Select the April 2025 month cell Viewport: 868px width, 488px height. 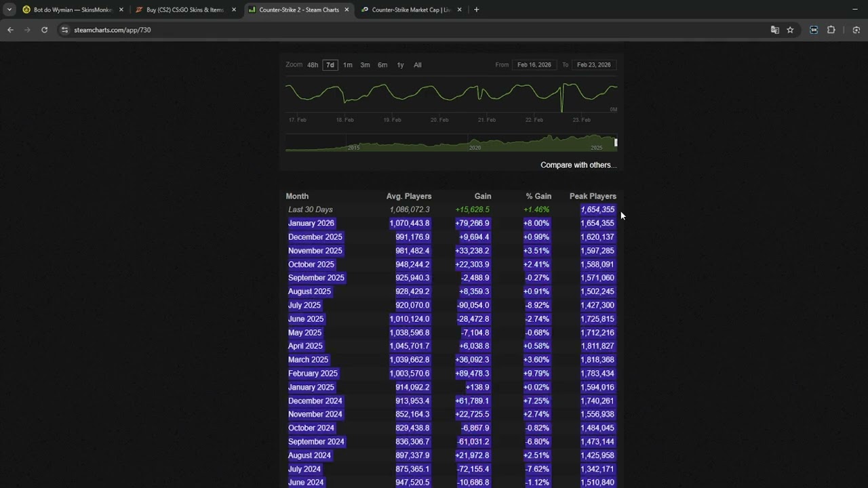pos(307,346)
